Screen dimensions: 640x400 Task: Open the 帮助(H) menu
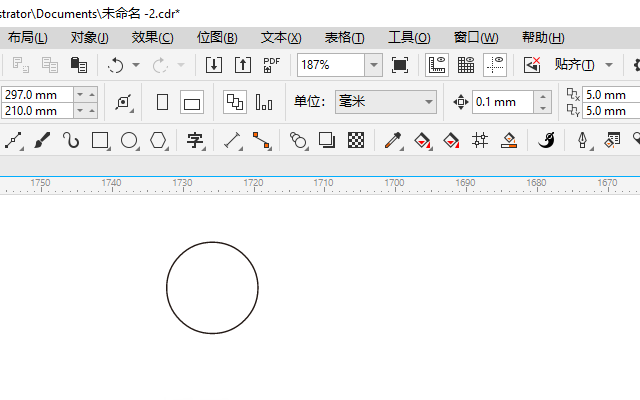pos(543,38)
